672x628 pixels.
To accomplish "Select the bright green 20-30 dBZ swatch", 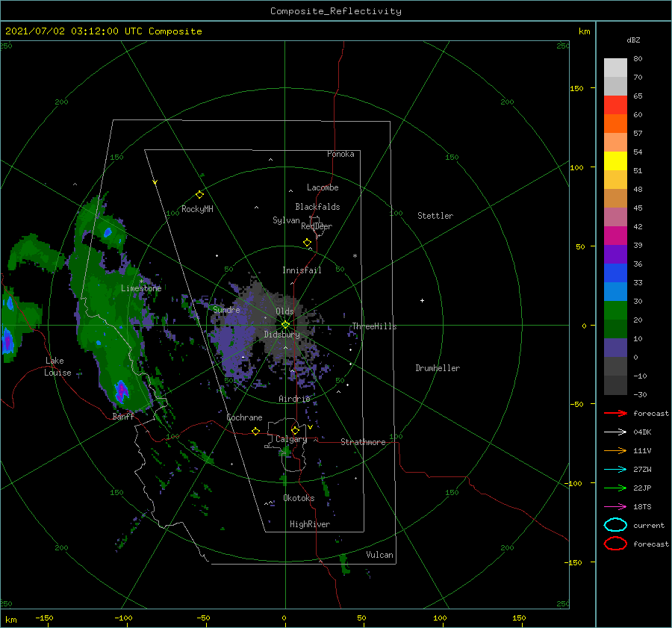I will click(615, 310).
